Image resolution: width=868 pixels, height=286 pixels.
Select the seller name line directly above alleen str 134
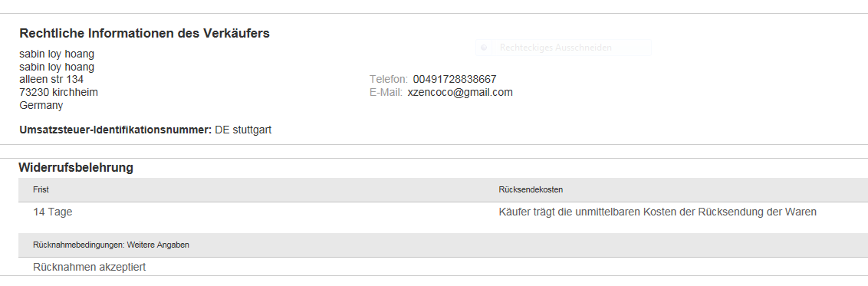pos(57,67)
